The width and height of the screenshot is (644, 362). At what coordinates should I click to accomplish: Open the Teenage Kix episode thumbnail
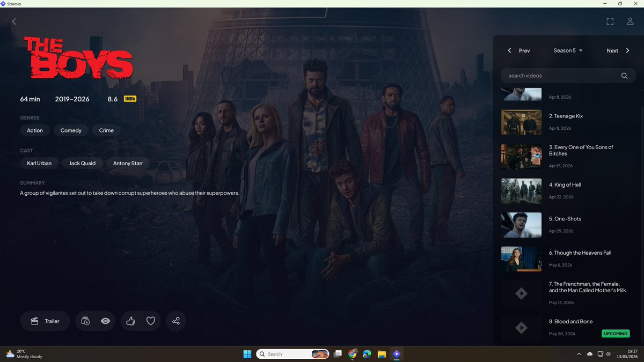point(521,122)
